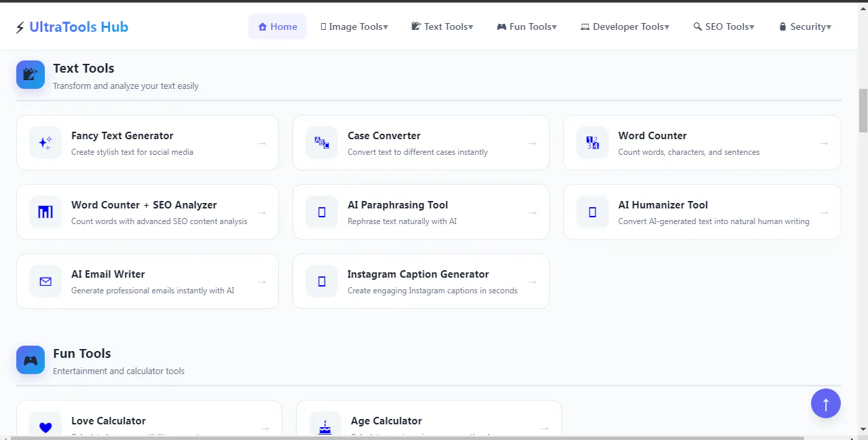
Task: Launch the AI Paraphrasing Tool
Action: point(421,212)
